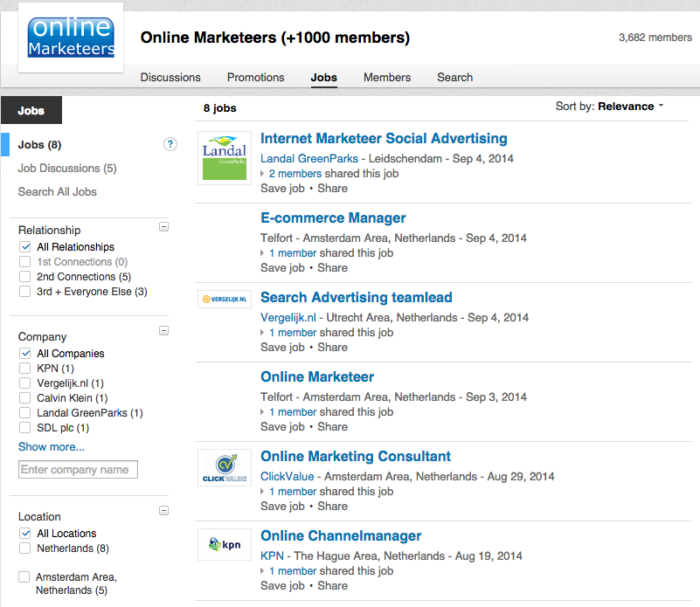Screen dimensions: 700x607
Task: Open the Search Advertising teamlead job
Action: click(357, 297)
